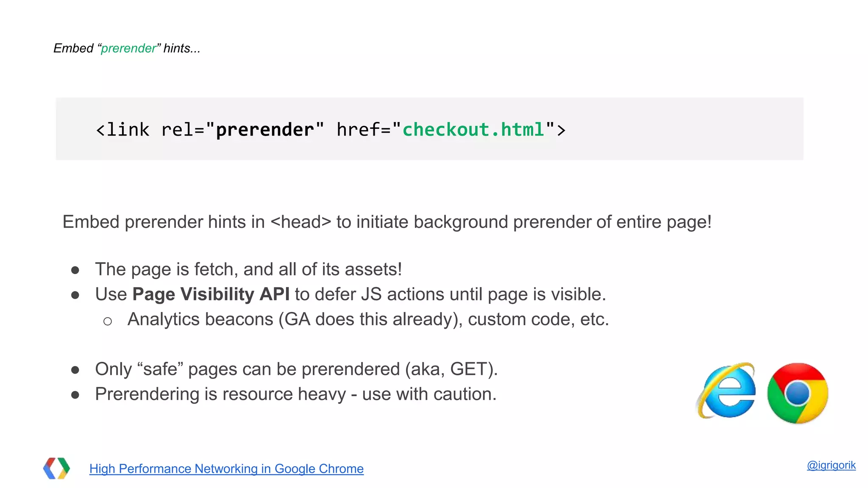Click the green checkout.html text in code
The image size is (868, 488).
473,130
